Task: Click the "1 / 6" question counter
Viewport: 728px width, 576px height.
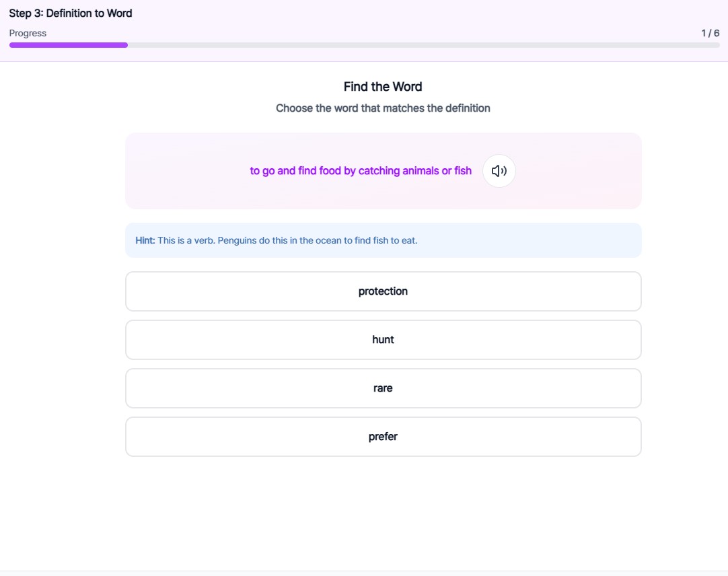Action: click(710, 33)
